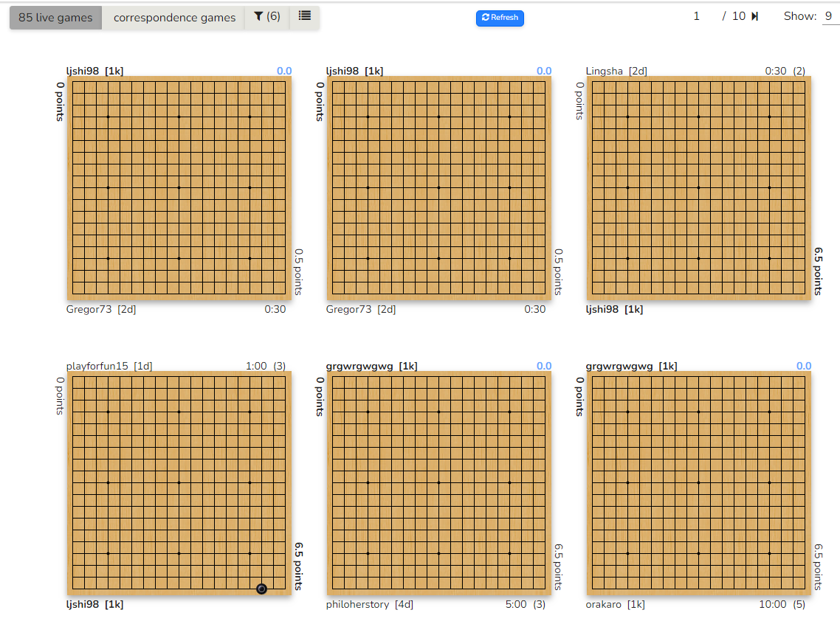The width and height of the screenshot is (840, 638).
Task: Open philoherstory [4d] player profile
Action: point(370,604)
